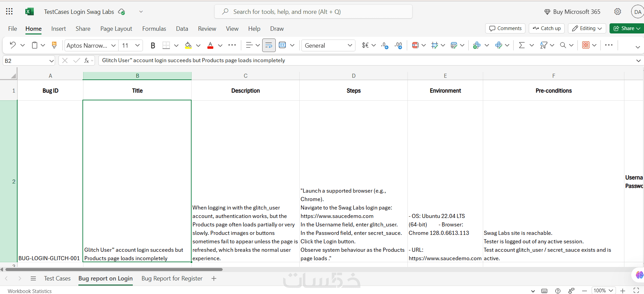Apply the text alignment button

249,45
